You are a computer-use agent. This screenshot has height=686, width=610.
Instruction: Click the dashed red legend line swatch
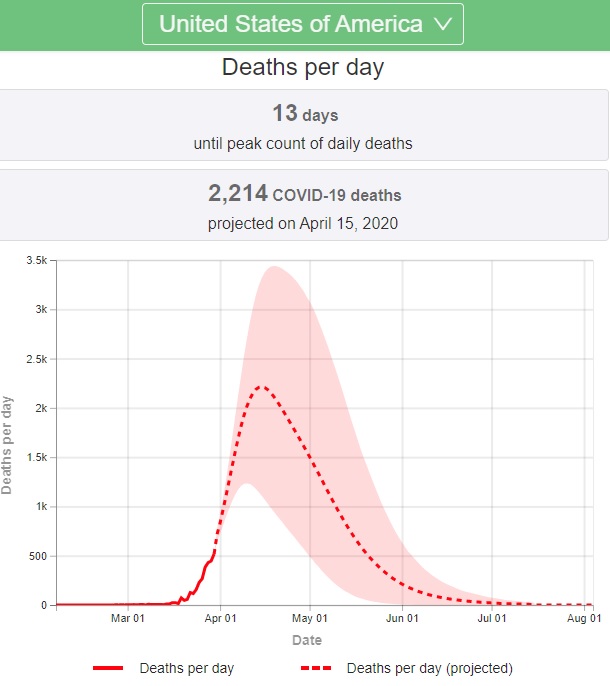pos(314,667)
